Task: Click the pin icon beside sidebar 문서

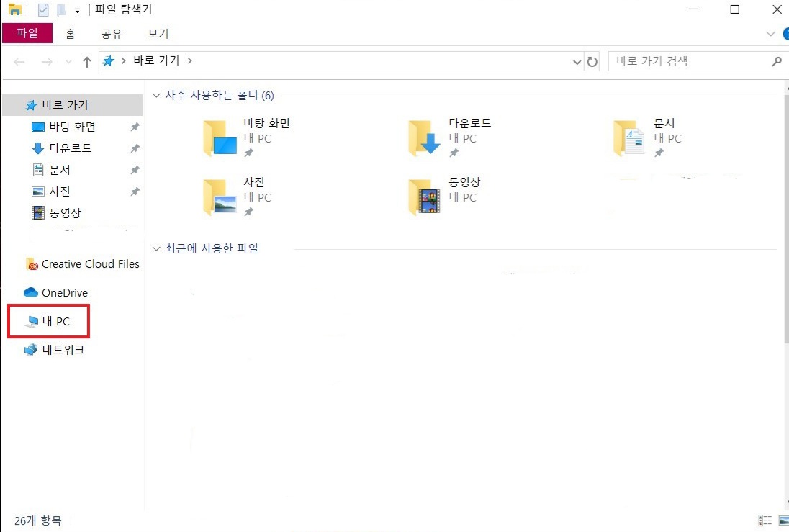Action: click(135, 170)
